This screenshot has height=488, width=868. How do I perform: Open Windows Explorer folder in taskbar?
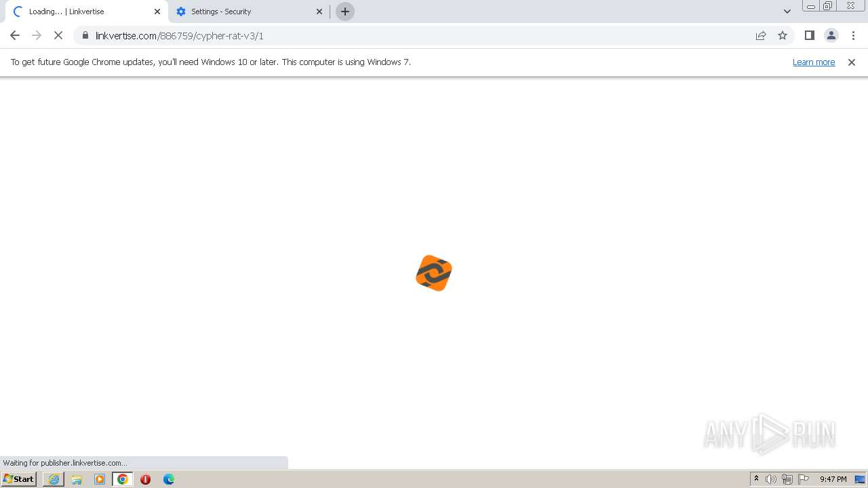point(77,479)
